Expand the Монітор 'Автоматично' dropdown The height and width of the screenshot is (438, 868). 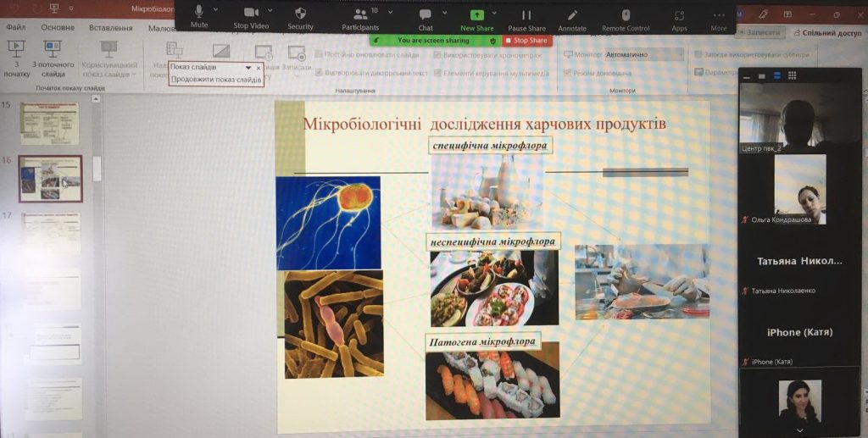[676, 54]
